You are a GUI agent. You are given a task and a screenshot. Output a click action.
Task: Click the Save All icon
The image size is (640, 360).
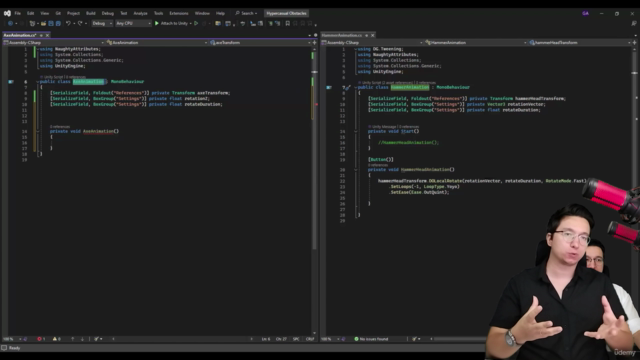click(x=58, y=24)
